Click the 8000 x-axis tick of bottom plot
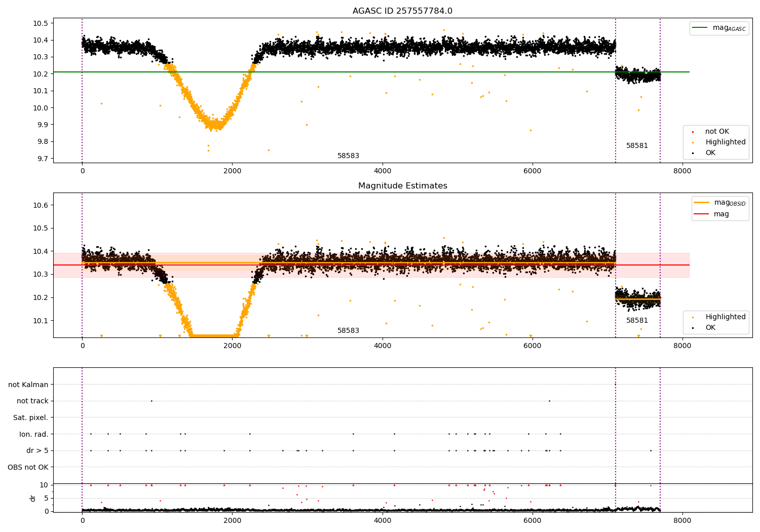This screenshot has height=532, width=760. click(682, 520)
